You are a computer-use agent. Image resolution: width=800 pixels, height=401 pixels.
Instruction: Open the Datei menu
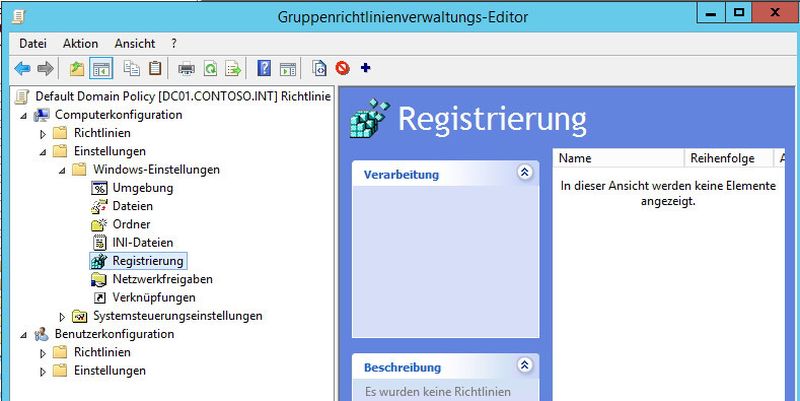(33, 43)
